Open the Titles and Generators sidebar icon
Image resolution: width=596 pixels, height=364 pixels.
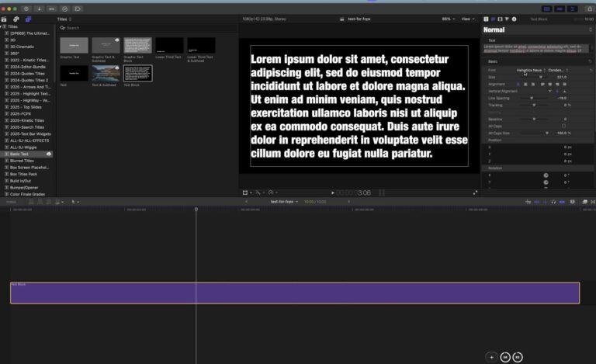click(x=28, y=19)
